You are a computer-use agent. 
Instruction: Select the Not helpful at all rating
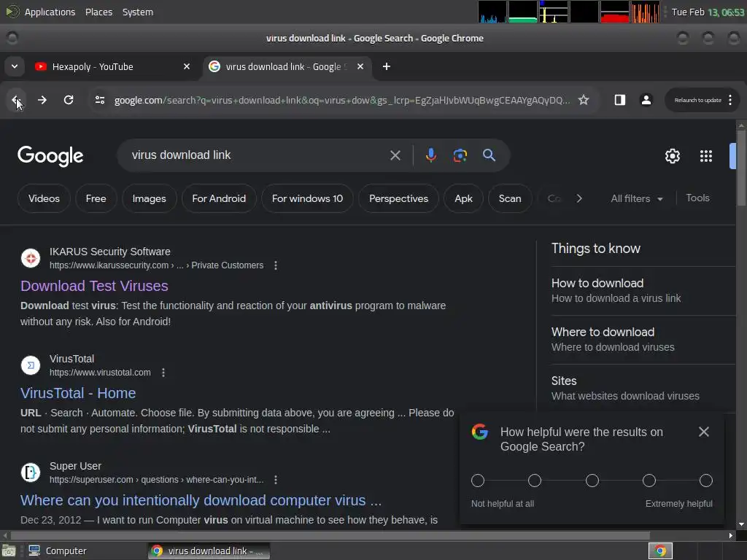[478, 481]
